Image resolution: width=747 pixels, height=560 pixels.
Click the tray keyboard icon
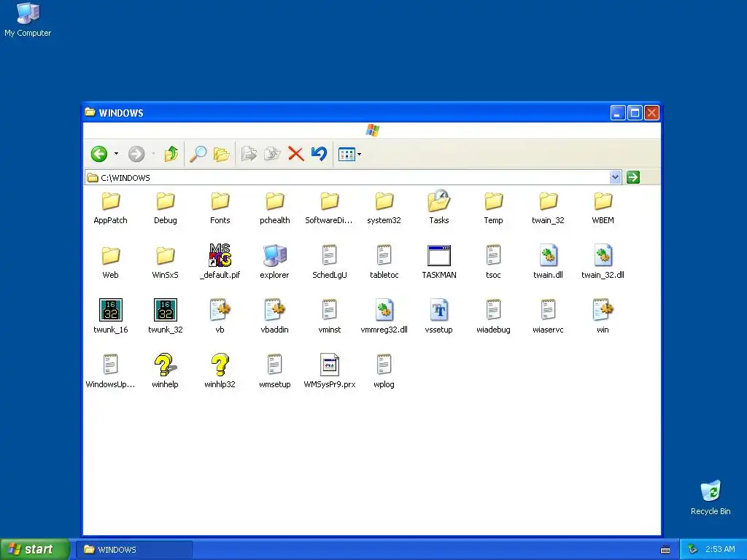coord(665,550)
